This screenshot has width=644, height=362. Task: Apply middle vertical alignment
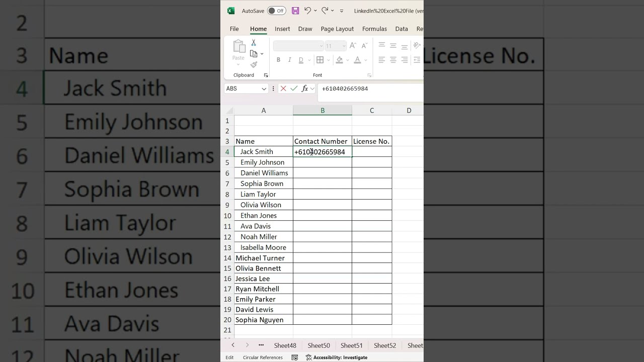coord(393,45)
